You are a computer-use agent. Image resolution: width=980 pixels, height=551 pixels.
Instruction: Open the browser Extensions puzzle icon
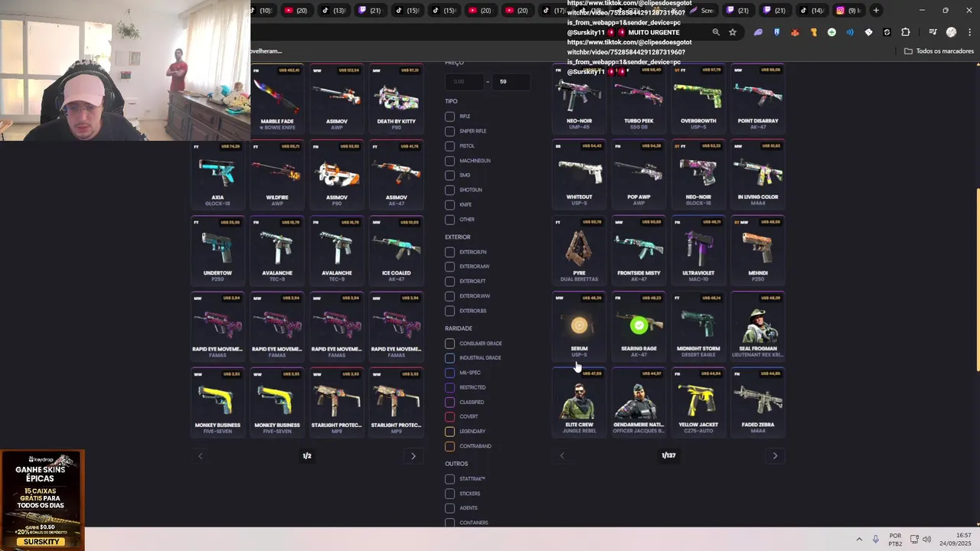[x=906, y=32]
